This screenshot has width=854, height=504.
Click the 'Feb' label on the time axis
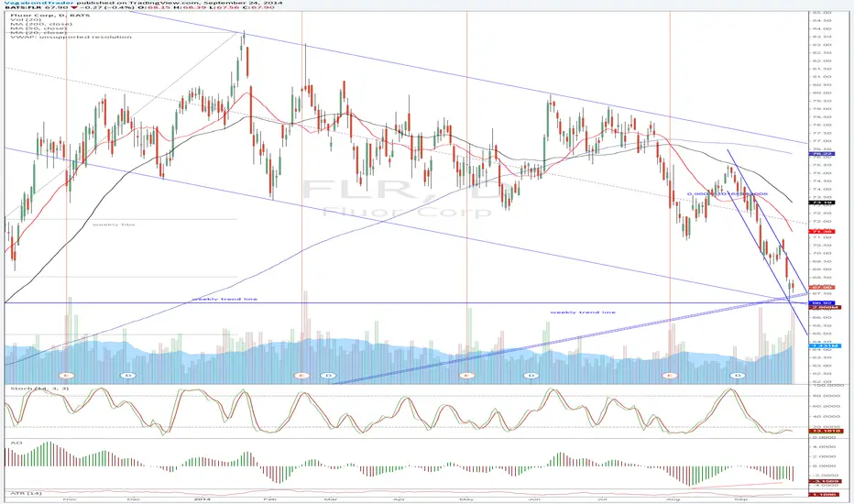269,499
